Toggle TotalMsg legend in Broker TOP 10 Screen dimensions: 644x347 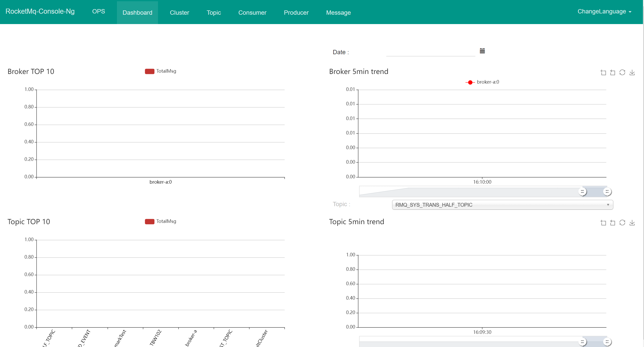click(x=160, y=71)
